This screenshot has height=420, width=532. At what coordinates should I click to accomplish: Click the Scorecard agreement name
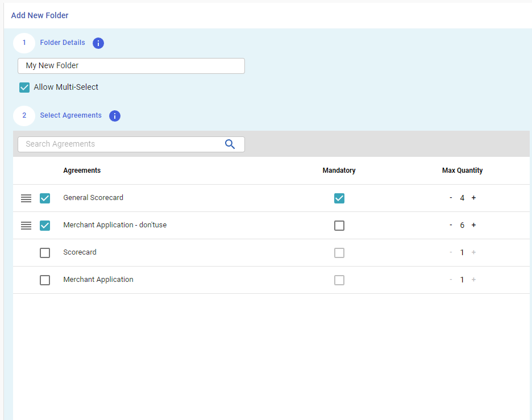tap(80, 252)
